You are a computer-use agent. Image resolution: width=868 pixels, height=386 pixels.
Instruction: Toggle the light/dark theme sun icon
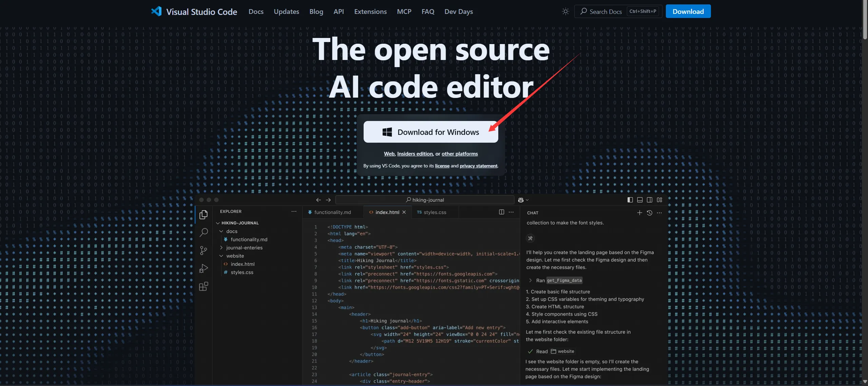(565, 12)
